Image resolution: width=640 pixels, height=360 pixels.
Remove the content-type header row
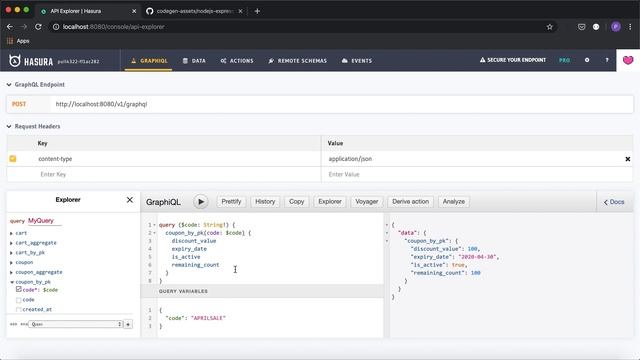coord(628,159)
